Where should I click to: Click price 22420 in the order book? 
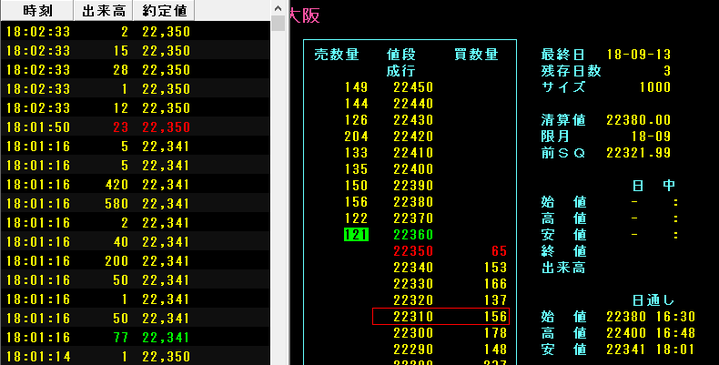coord(413,137)
